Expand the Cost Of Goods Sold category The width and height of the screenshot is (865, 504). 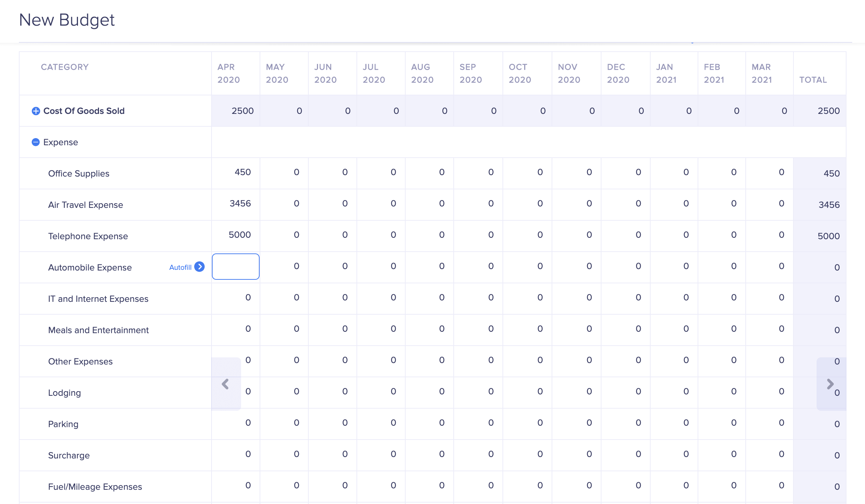tap(36, 111)
